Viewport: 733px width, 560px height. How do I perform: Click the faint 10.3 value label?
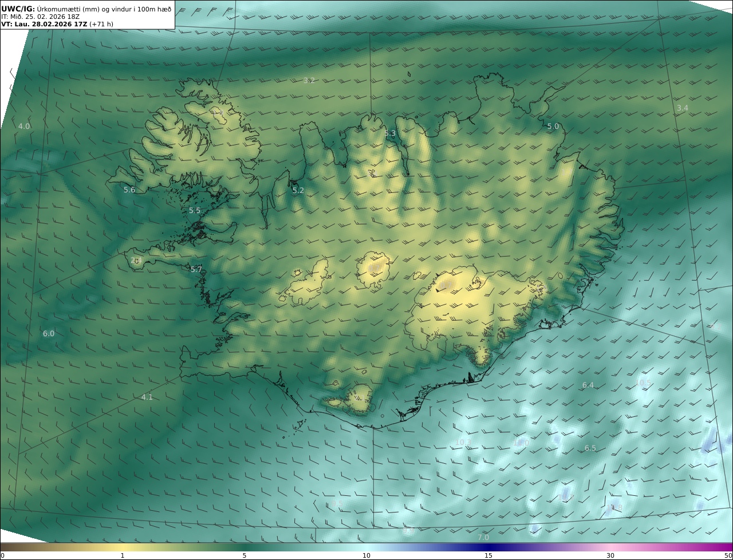point(463,442)
